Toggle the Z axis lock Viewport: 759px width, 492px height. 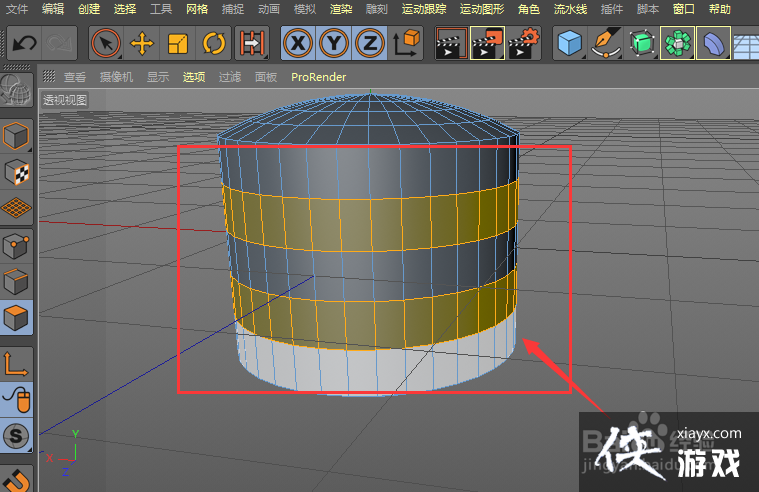[370, 43]
